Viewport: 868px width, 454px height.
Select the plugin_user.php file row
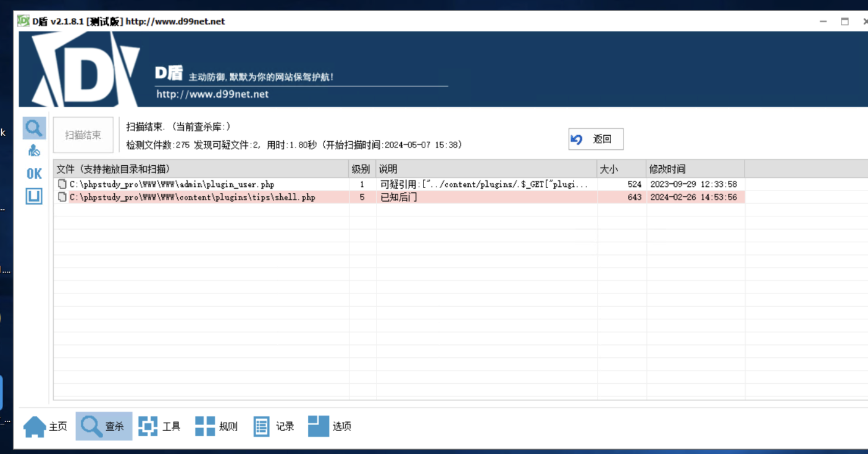click(399, 184)
